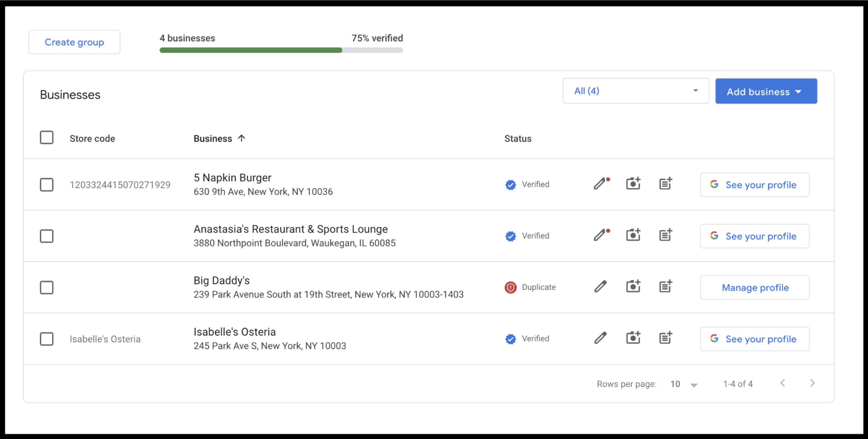Add photo for 5 Napkin Burger
Image resolution: width=868 pixels, height=439 pixels.
click(x=633, y=184)
